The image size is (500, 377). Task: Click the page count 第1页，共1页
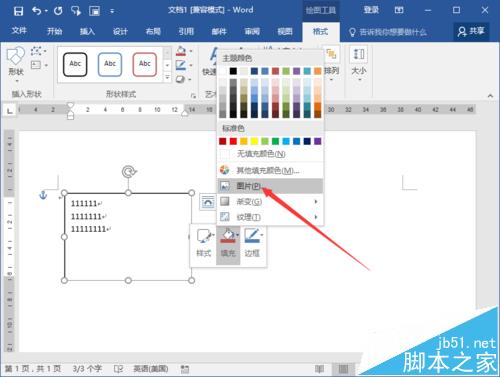33,369
